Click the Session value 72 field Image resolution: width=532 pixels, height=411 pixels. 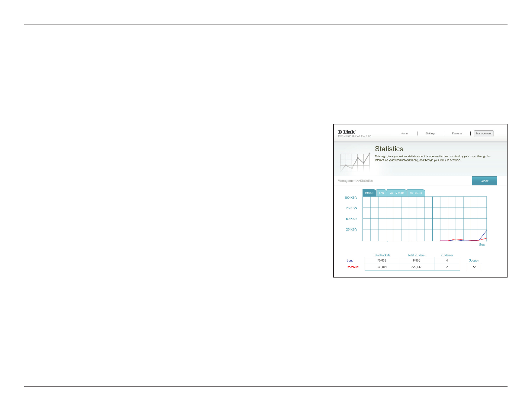(474, 267)
